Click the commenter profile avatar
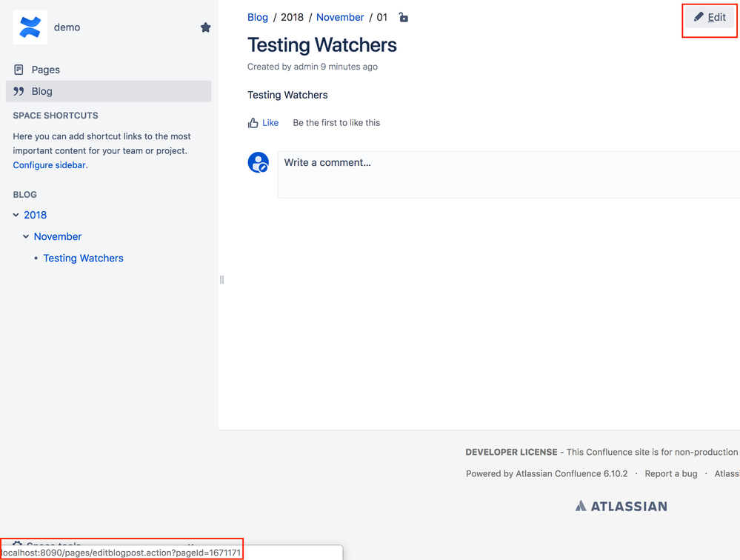 tap(259, 162)
